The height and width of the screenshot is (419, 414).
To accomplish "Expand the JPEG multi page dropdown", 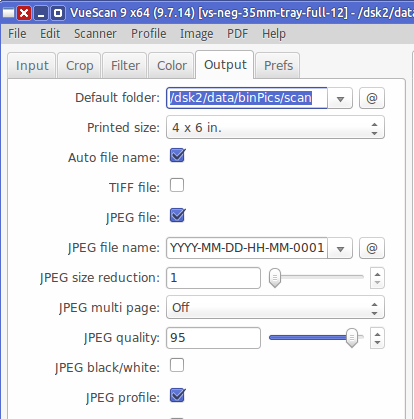I will (x=275, y=307).
